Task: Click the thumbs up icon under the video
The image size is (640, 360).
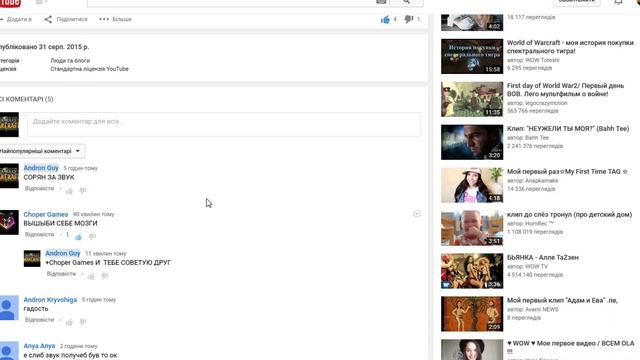Action: click(x=385, y=19)
